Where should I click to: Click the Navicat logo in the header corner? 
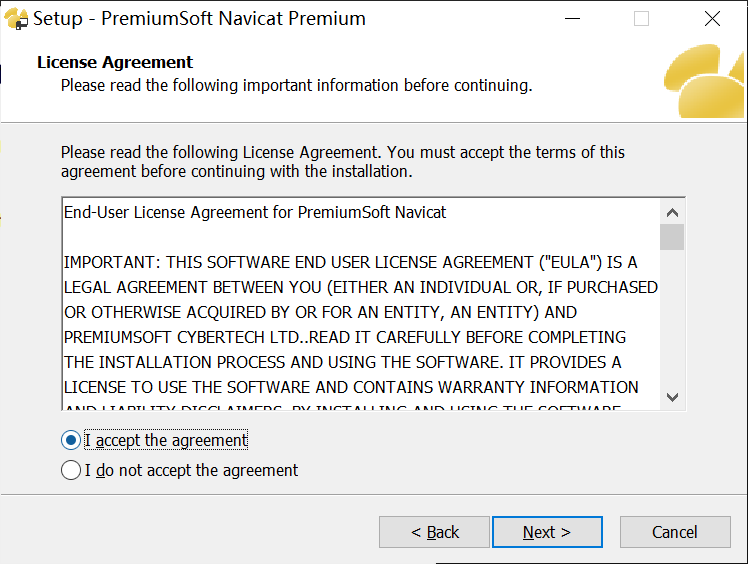pyautogui.click(x=708, y=80)
